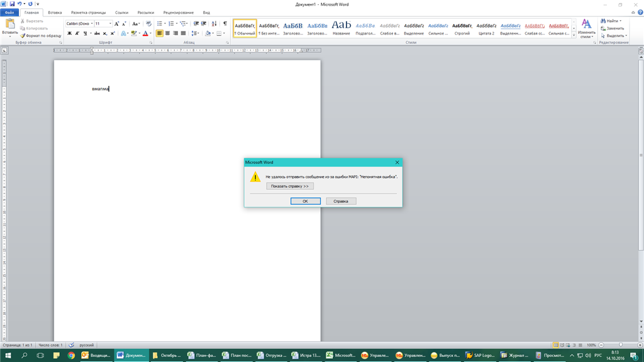Screen dimensions: 644x362
Task: Switch to the Ссылки tab
Action: [x=121, y=13]
